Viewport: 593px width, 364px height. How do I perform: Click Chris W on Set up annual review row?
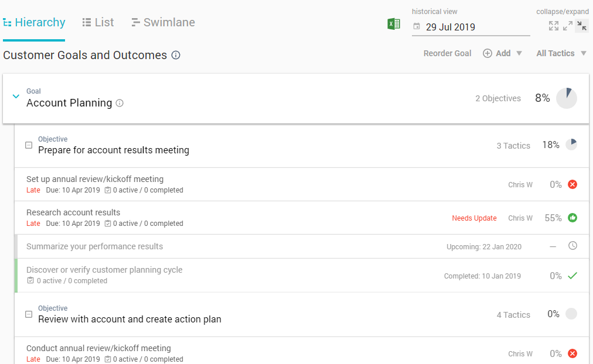pyautogui.click(x=520, y=185)
